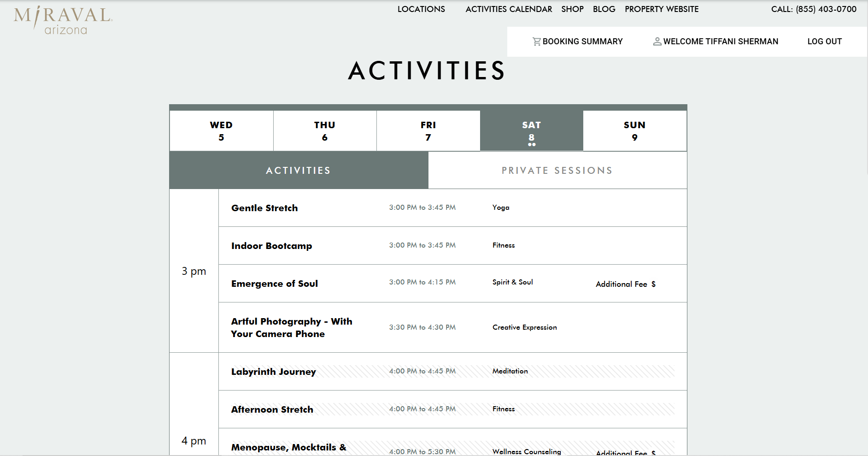
Task: Open Artful Photography camera phone activity
Action: click(x=291, y=327)
